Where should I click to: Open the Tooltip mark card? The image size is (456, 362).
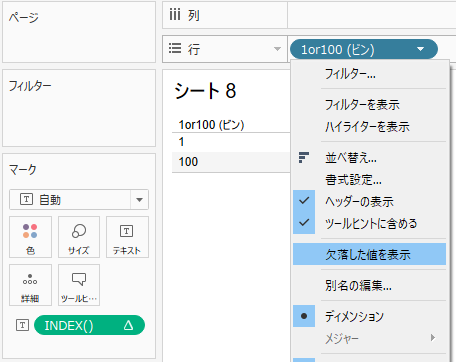79,285
